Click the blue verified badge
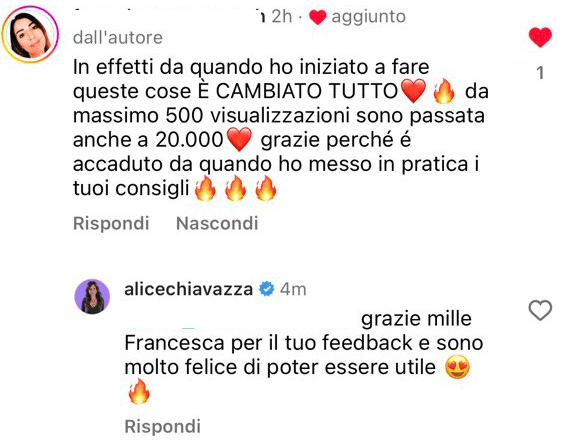Image resolution: width=572 pixels, height=445 pixels. pos(266,289)
